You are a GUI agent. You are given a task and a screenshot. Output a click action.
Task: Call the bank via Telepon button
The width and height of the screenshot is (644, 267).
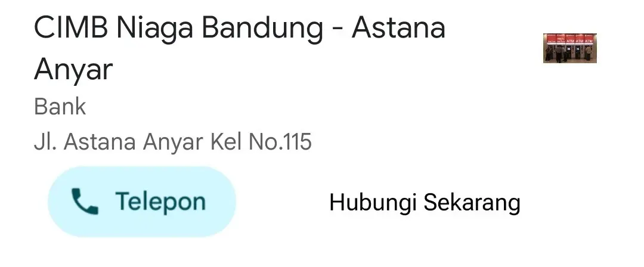[x=142, y=201]
